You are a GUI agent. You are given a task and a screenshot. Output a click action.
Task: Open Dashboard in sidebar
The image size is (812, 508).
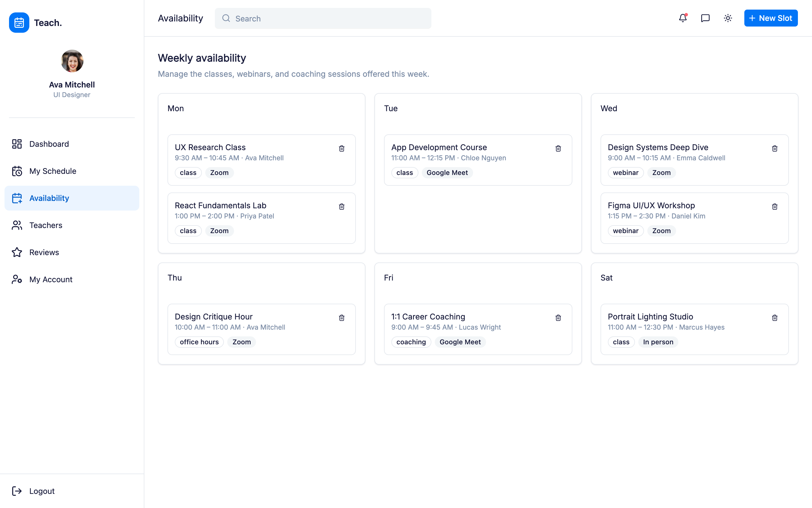point(72,144)
